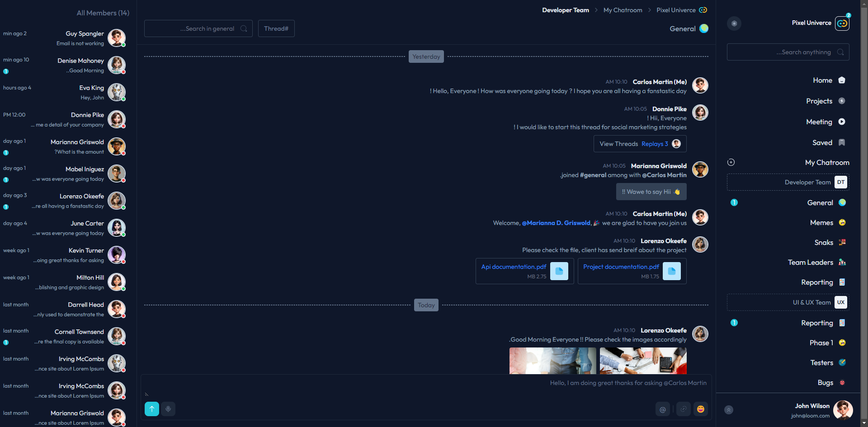Collapse the Developer Team group
Viewport: 868px width, 427px height.
[x=788, y=182]
